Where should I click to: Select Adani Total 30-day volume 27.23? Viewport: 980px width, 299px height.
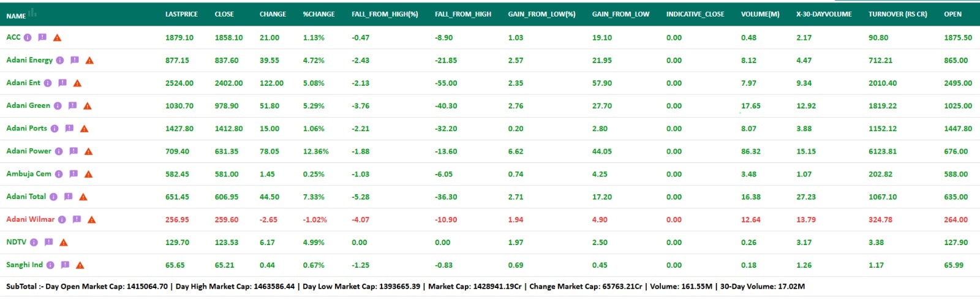[805, 197]
